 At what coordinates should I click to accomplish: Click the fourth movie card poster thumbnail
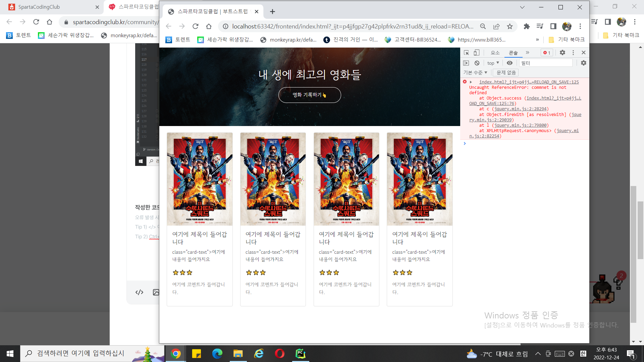(x=420, y=179)
